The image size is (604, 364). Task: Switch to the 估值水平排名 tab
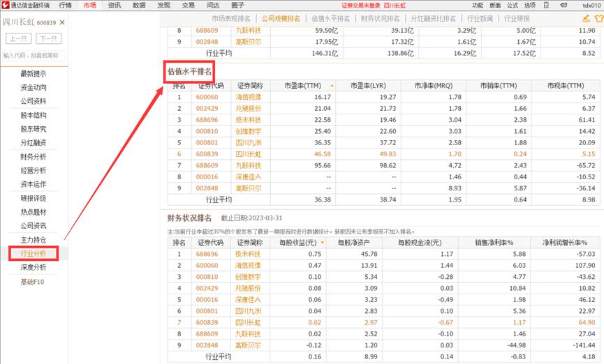[330, 18]
